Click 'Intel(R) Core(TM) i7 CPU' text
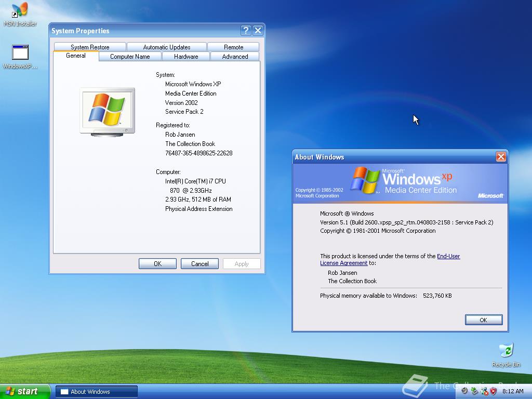The height and width of the screenshot is (399, 532). pos(195,181)
